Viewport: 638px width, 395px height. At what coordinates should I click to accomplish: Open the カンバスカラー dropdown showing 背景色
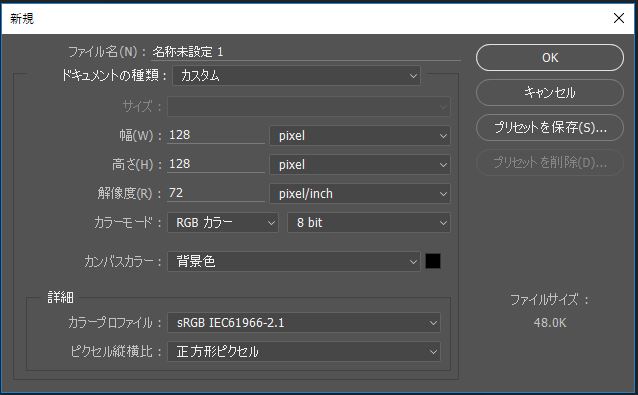pyautogui.click(x=293, y=261)
